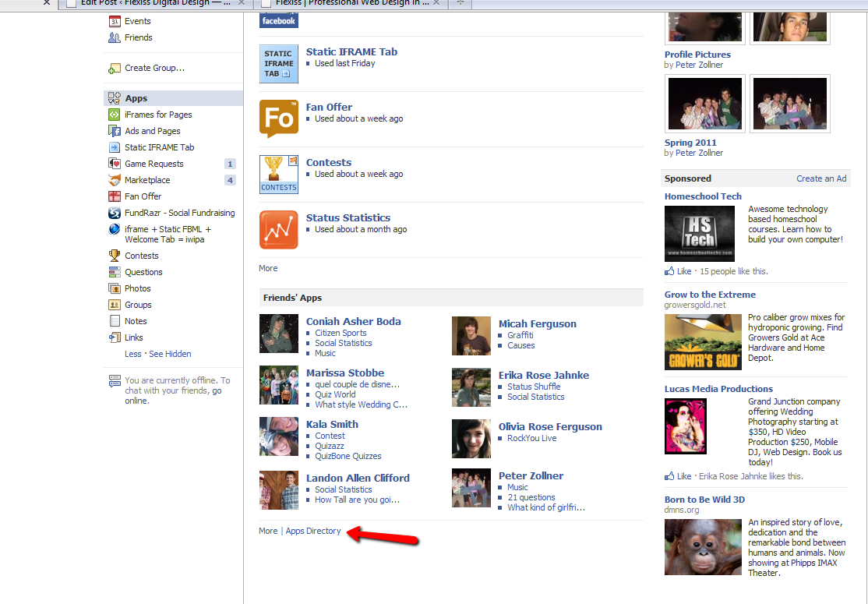Switch to the Flexiss Professional Web Design tab
868x604 pixels.
pos(352,3)
